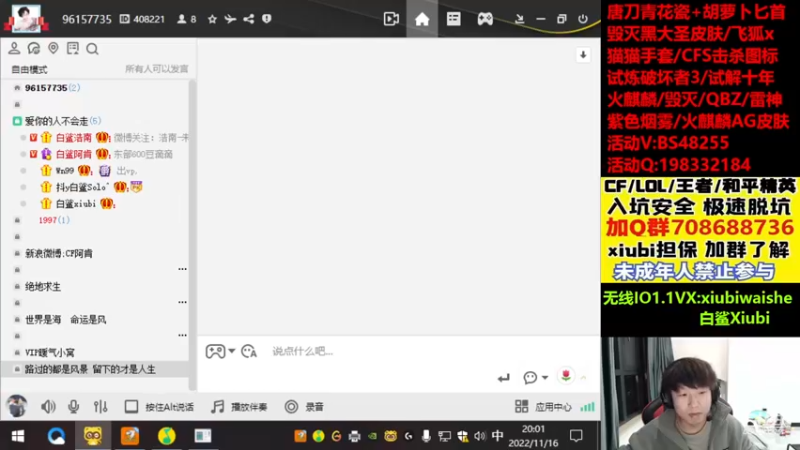Open the channel avatar thumbnail
Screen dimensions: 800x450
[26, 18]
